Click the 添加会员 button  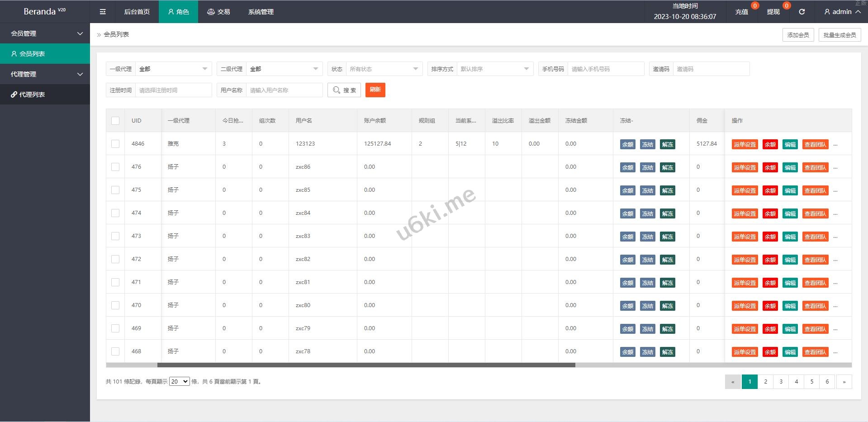[x=797, y=35]
